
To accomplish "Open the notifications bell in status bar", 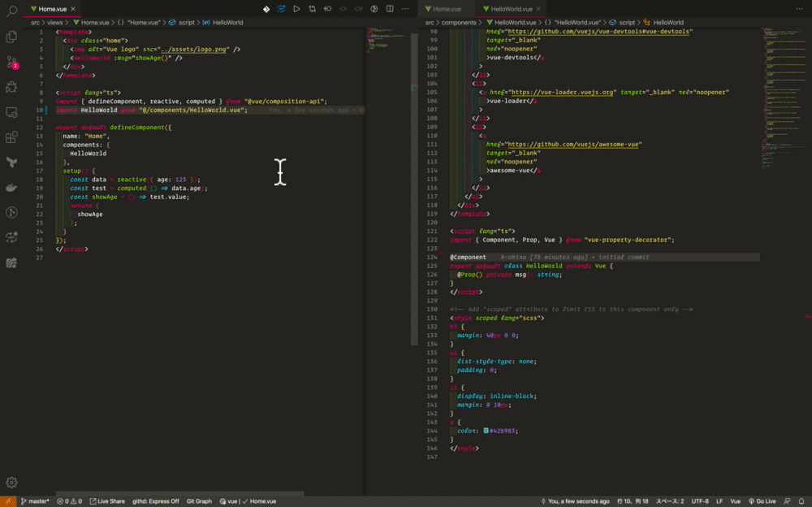I will click(x=801, y=501).
